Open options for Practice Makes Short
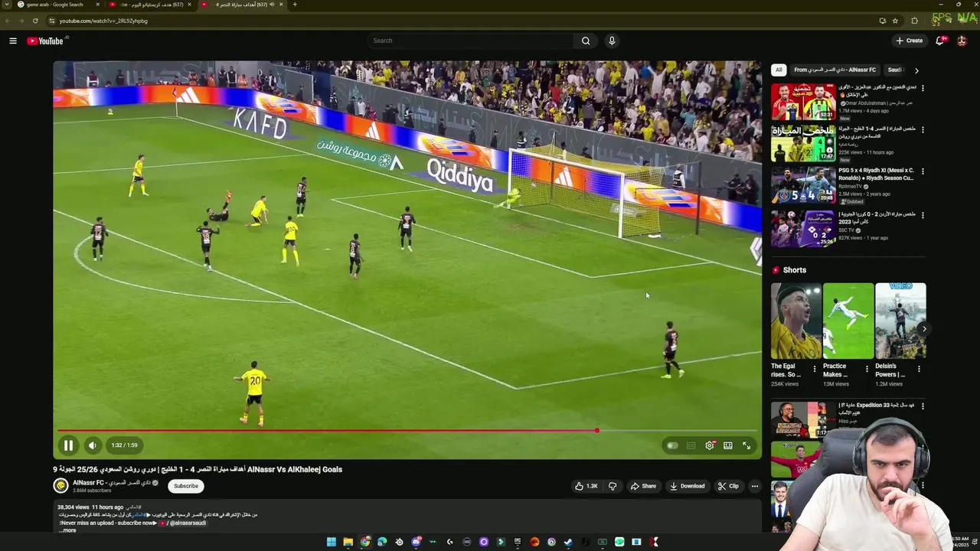 pyautogui.click(x=867, y=369)
